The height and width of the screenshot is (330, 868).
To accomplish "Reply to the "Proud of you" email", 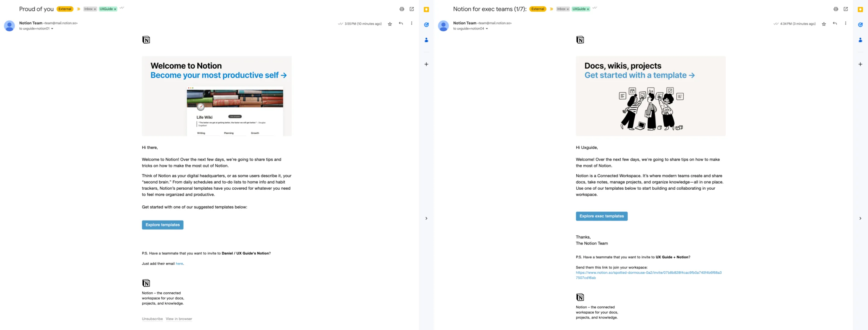I will (401, 23).
